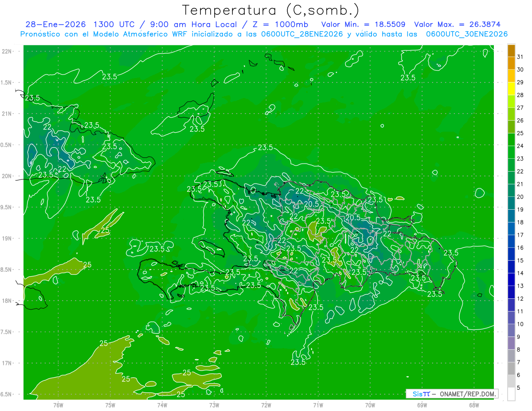Click the '1300 UTC' time text
Image resolution: width=532 pixels, height=411 pixels.
coord(113,24)
